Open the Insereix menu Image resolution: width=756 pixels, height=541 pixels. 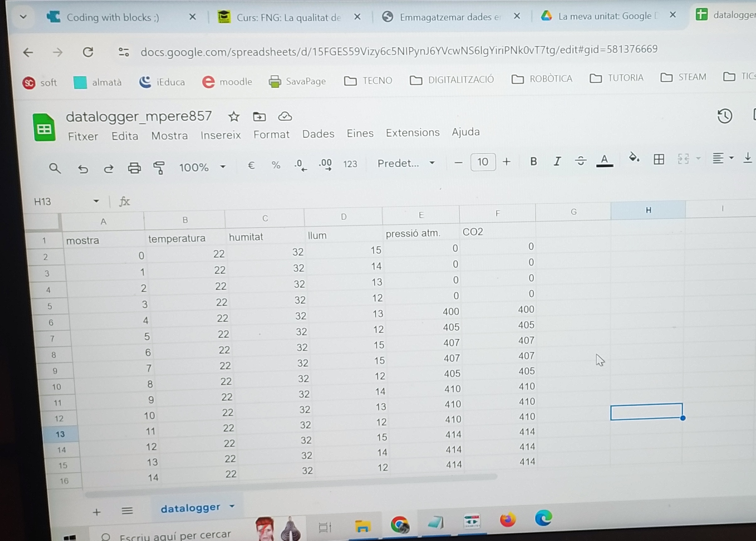(x=220, y=135)
